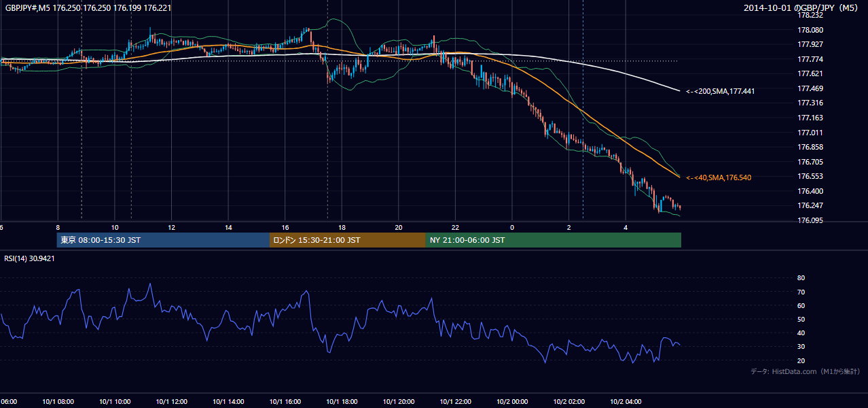Click RSI scale value 30
Viewport: 868px width, 408px height.
pyautogui.click(x=801, y=347)
